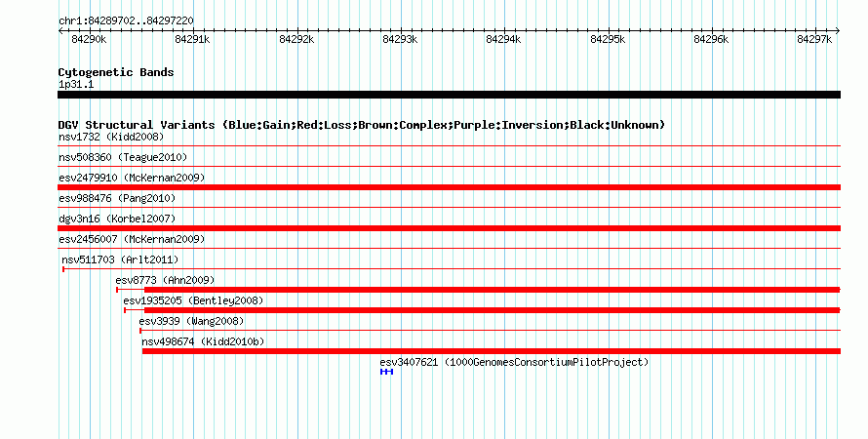Image resolution: width=868 pixels, height=439 pixels.
Task: Click the 84290k ruler tick label
Action: (89, 39)
